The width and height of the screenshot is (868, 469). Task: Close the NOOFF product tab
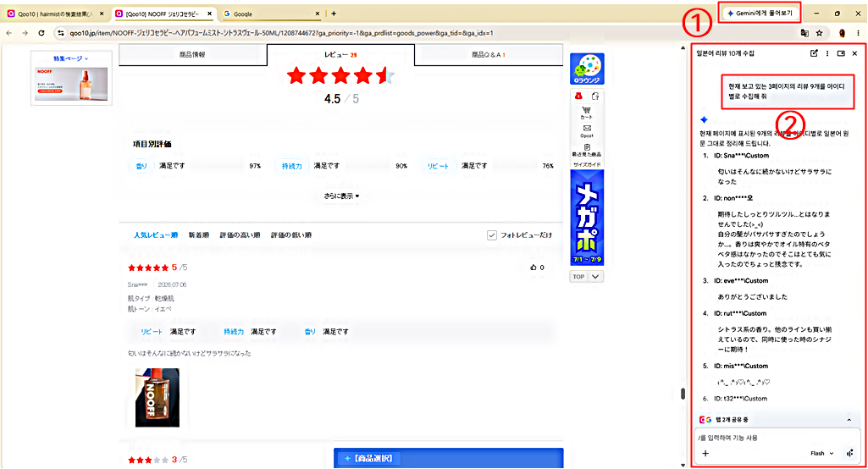tap(209, 14)
